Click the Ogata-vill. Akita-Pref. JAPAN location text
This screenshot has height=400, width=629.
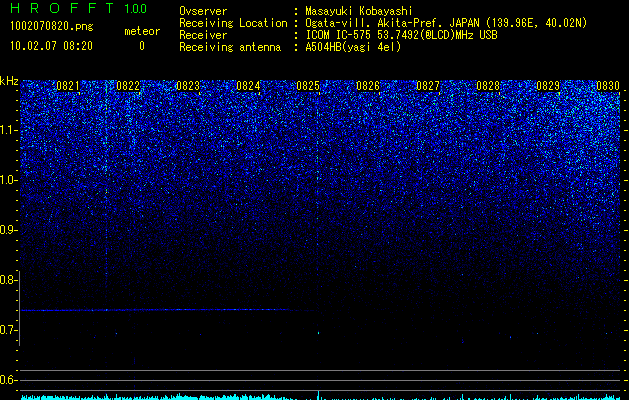[x=446, y=23]
